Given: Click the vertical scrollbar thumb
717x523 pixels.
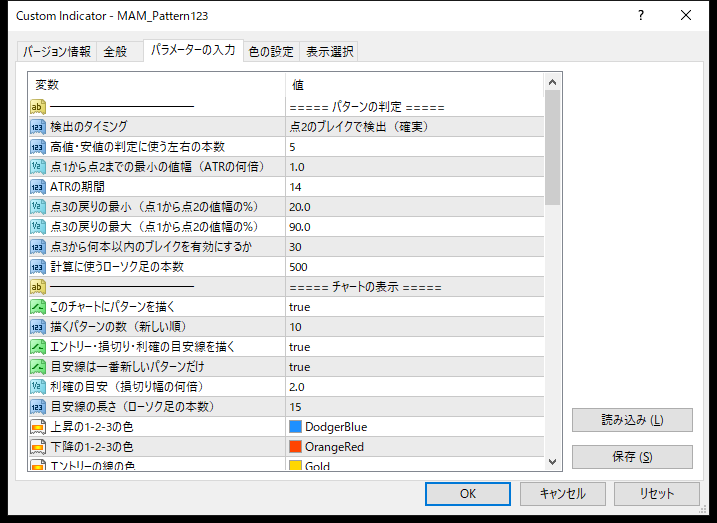Looking at the screenshot, I should (x=552, y=147).
